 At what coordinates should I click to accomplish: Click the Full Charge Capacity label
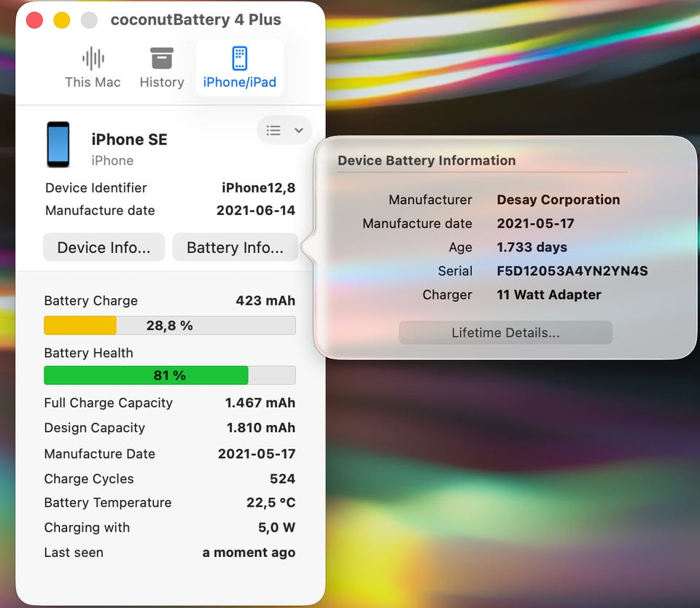108,402
